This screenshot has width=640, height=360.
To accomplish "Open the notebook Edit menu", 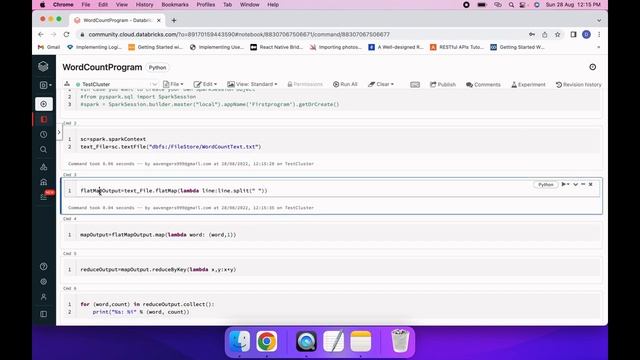I will [205, 84].
